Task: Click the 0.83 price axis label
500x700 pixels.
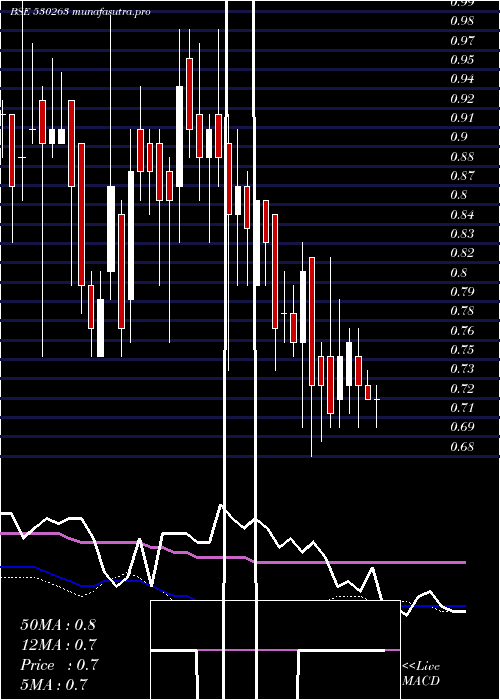Action: 462,234
